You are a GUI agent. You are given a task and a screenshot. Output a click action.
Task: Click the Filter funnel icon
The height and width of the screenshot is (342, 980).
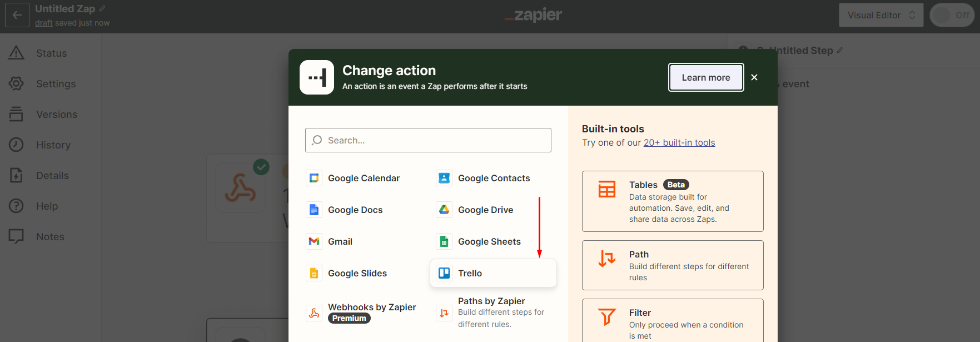coord(607,317)
